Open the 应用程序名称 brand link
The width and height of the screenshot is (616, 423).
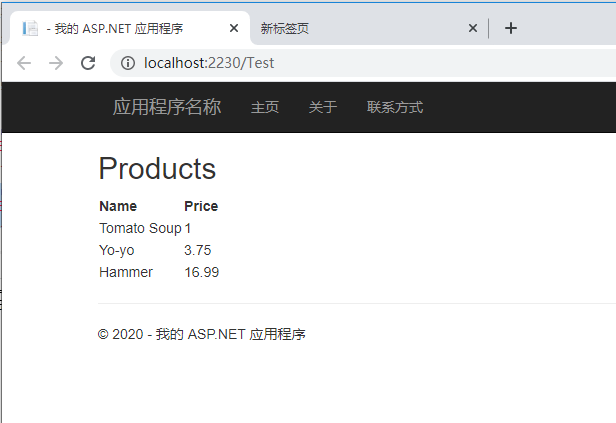pyautogui.click(x=167, y=107)
